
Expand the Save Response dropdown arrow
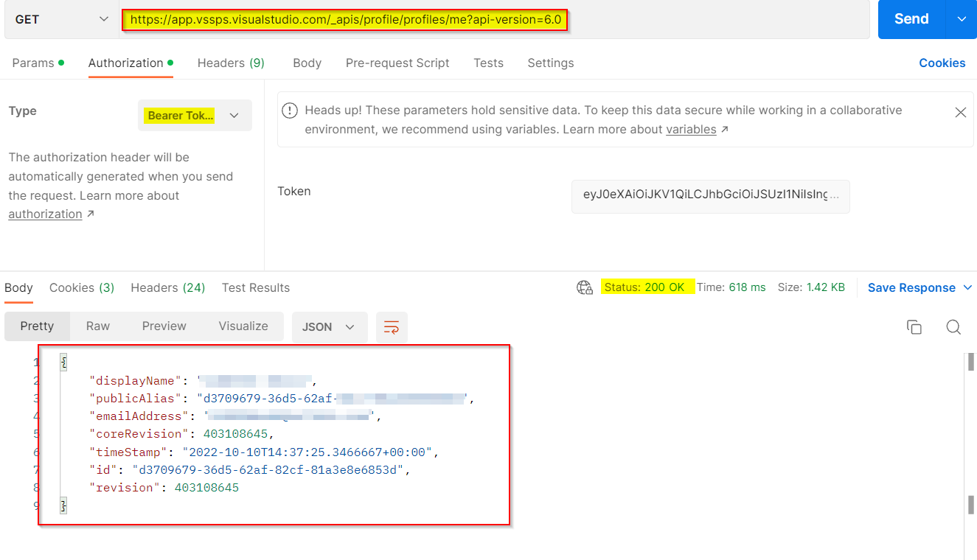(968, 287)
